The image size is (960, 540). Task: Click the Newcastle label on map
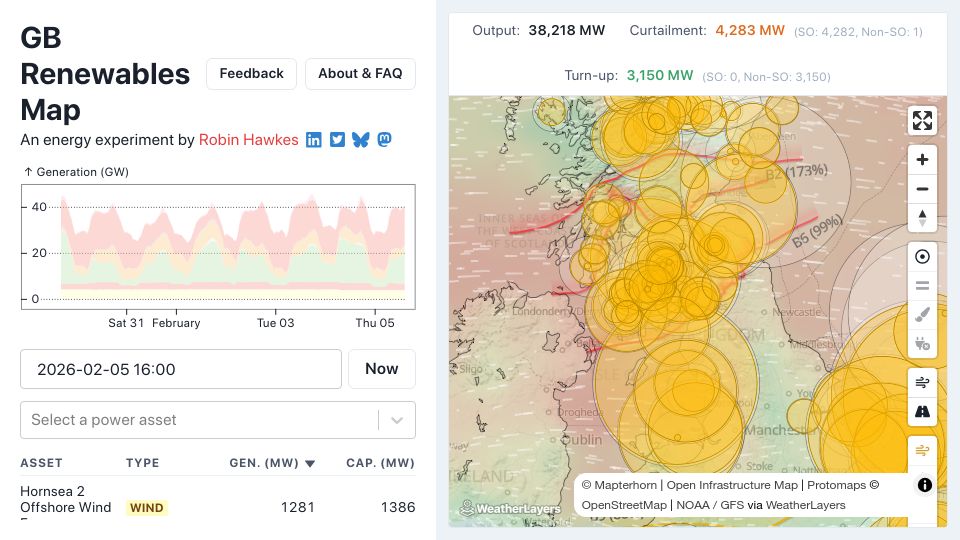[x=796, y=312]
